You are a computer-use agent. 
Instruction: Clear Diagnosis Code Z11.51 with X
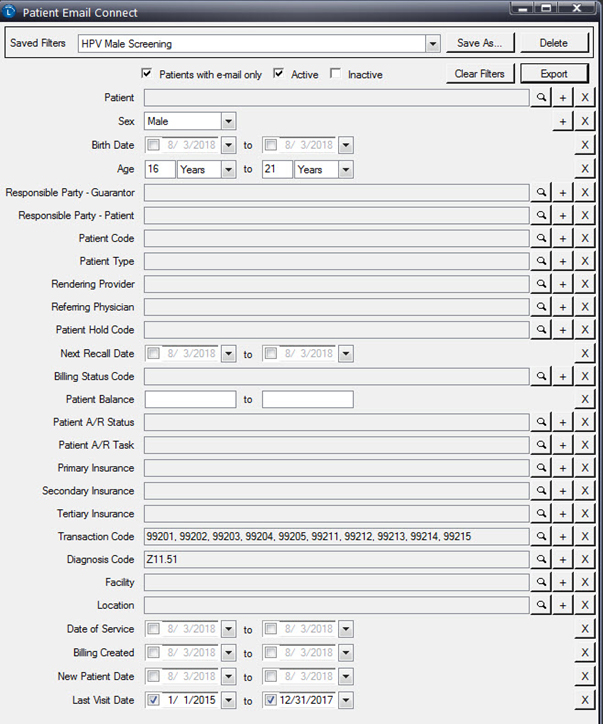tap(585, 559)
